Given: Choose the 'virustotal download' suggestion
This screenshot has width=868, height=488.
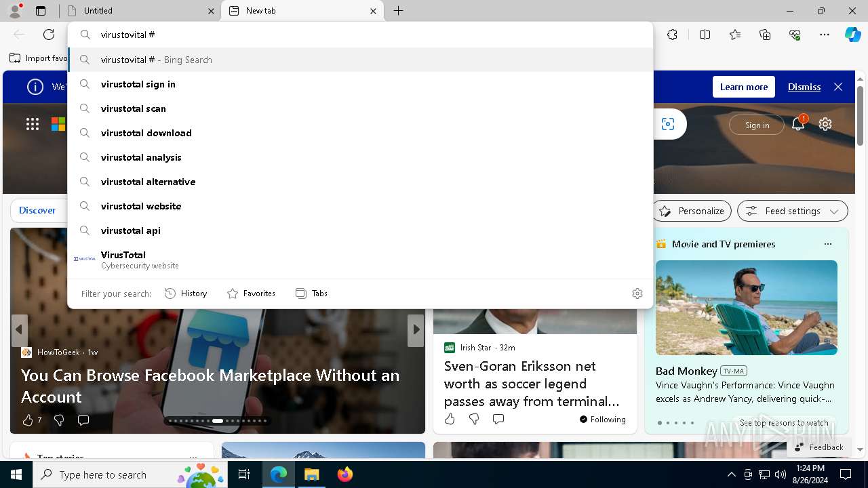Looking at the screenshot, I should click(x=360, y=133).
